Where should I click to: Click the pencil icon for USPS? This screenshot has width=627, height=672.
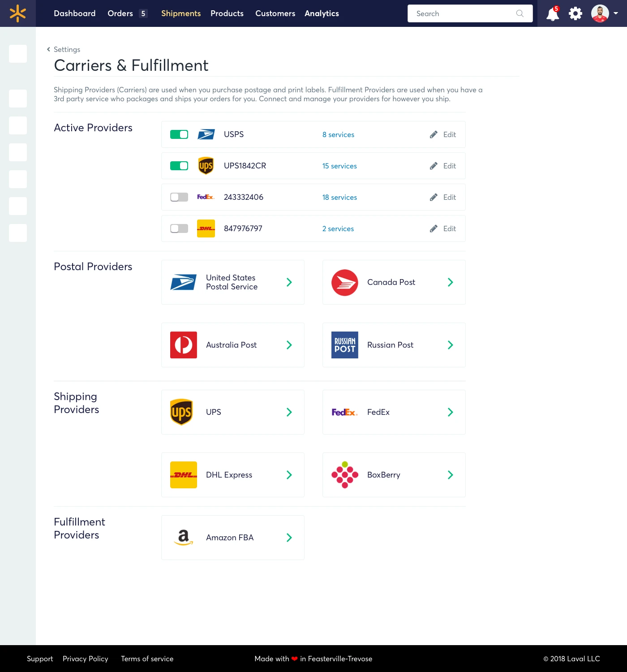click(x=434, y=134)
